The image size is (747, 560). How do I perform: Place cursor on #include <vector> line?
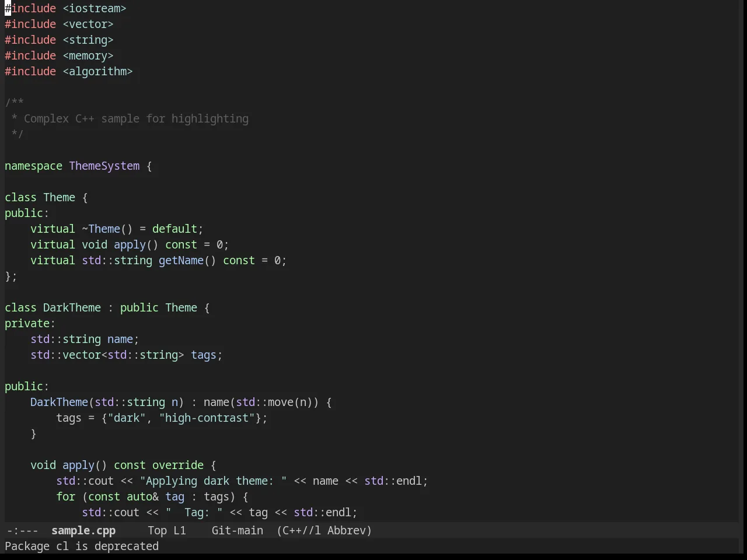click(59, 24)
